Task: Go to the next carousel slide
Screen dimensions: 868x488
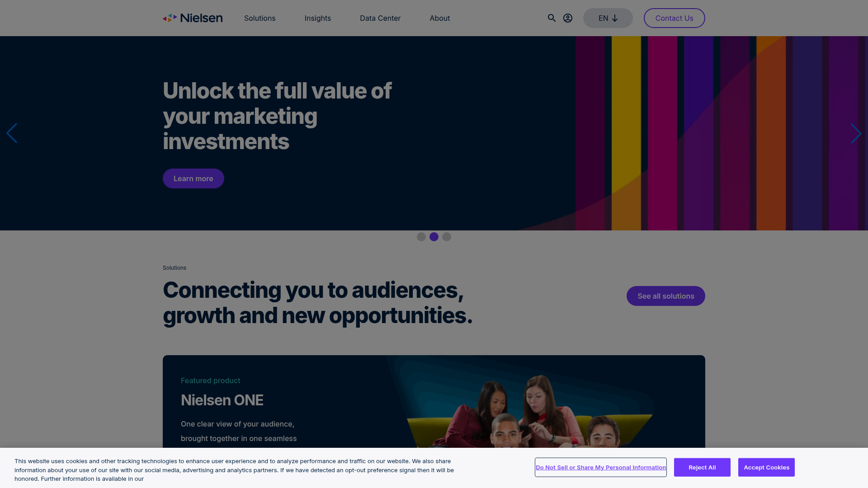Action: 856,133
